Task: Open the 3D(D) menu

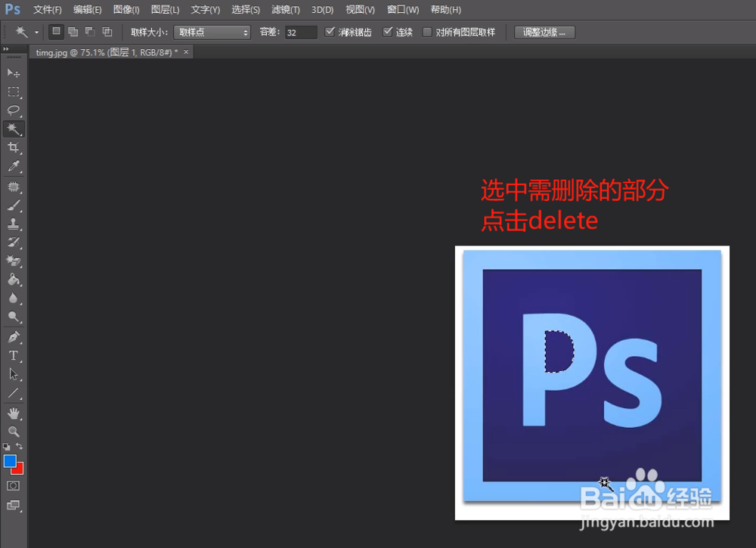Action: tap(322, 10)
